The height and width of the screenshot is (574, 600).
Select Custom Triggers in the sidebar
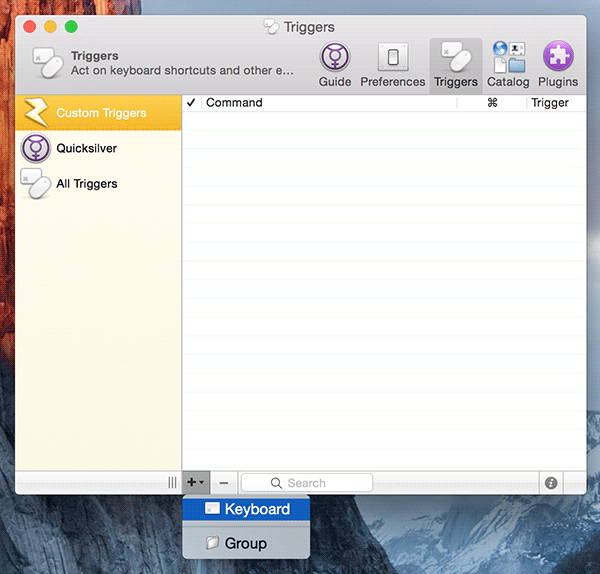[98, 113]
